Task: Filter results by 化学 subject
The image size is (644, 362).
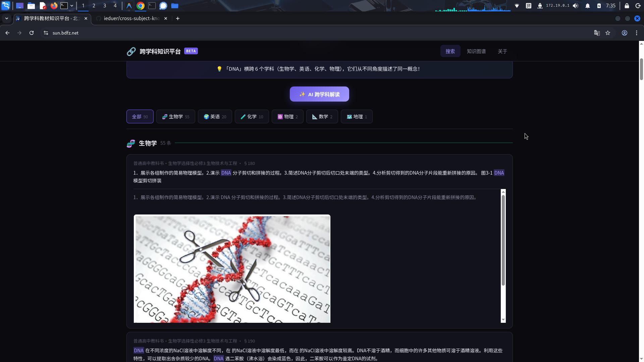Action: click(252, 117)
